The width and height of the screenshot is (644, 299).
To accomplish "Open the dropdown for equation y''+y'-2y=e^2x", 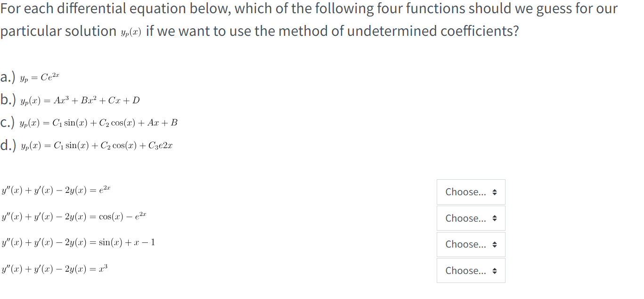I will coord(470,191).
